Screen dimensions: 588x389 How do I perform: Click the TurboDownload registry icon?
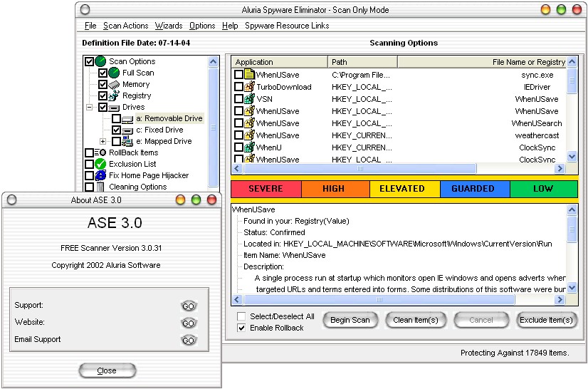coord(249,86)
